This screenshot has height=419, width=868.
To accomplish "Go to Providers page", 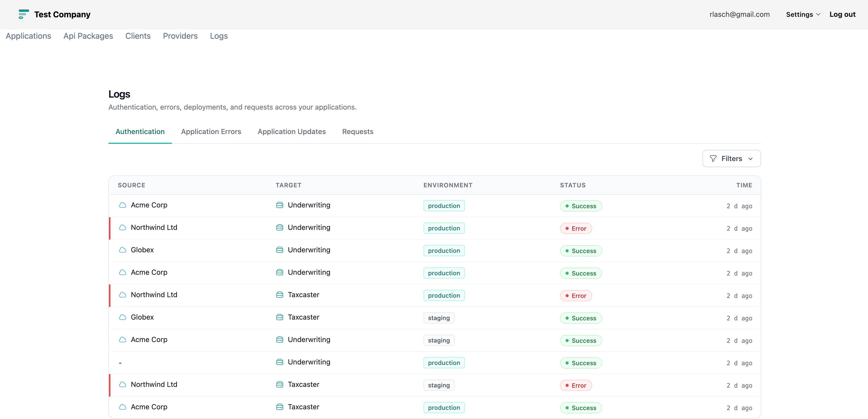I will click(x=180, y=36).
